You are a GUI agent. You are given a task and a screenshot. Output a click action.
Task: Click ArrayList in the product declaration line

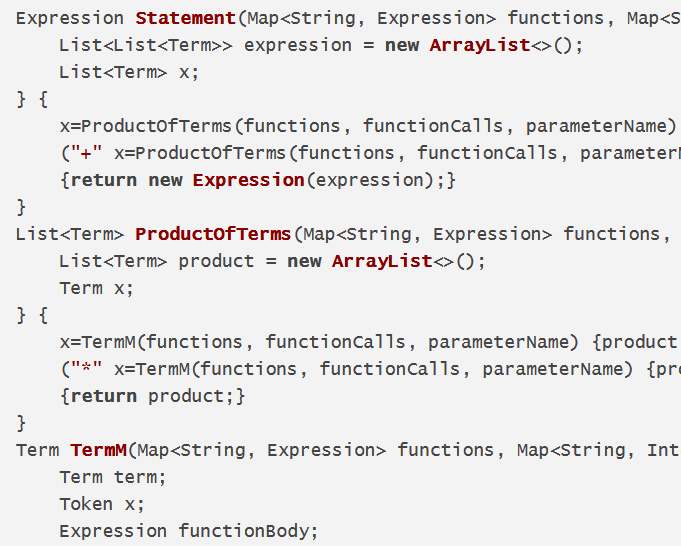(380, 261)
